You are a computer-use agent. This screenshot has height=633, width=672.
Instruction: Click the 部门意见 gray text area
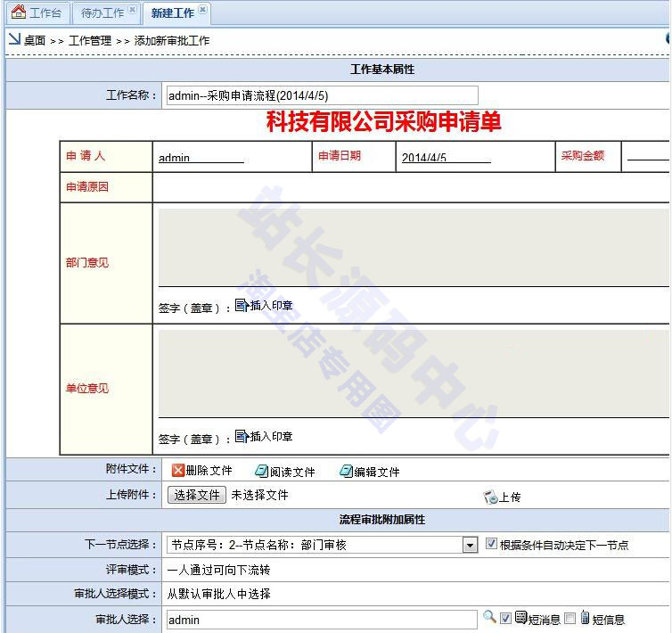pyautogui.click(x=414, y=248)
